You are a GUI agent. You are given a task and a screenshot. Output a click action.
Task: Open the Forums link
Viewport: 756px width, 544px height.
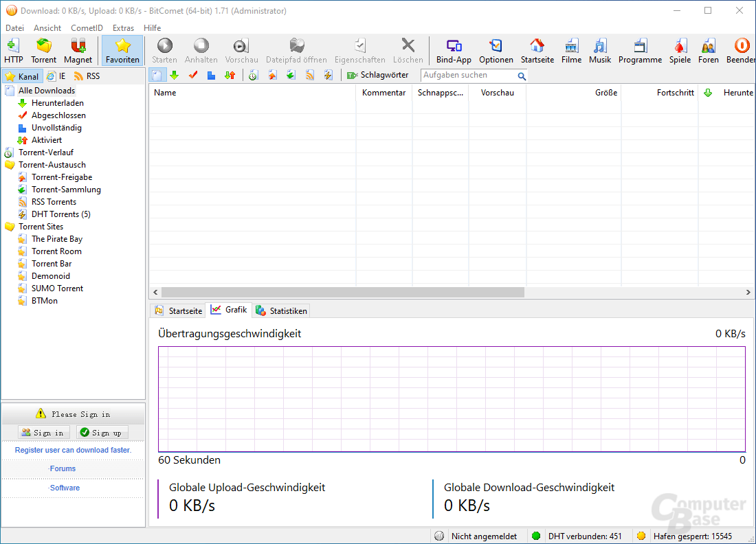coord(62,469)
